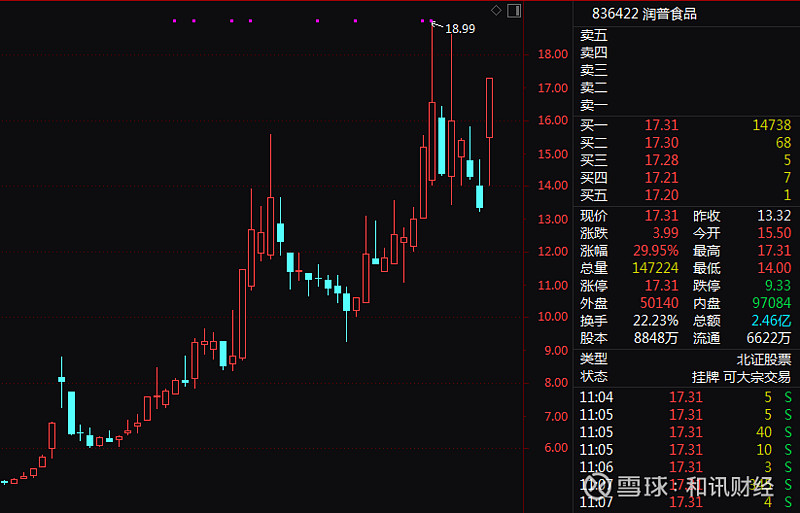The height and width of the screenshot is (513, 800).
Task: Click the 总量 value 147224
Action: point(655,268)
